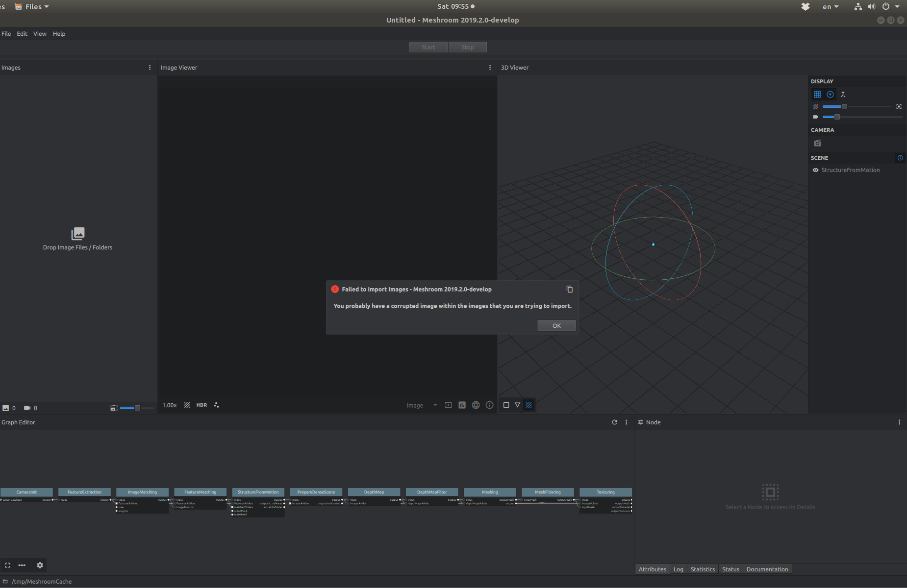Switch to the Documentation tab

coord(767,569)
